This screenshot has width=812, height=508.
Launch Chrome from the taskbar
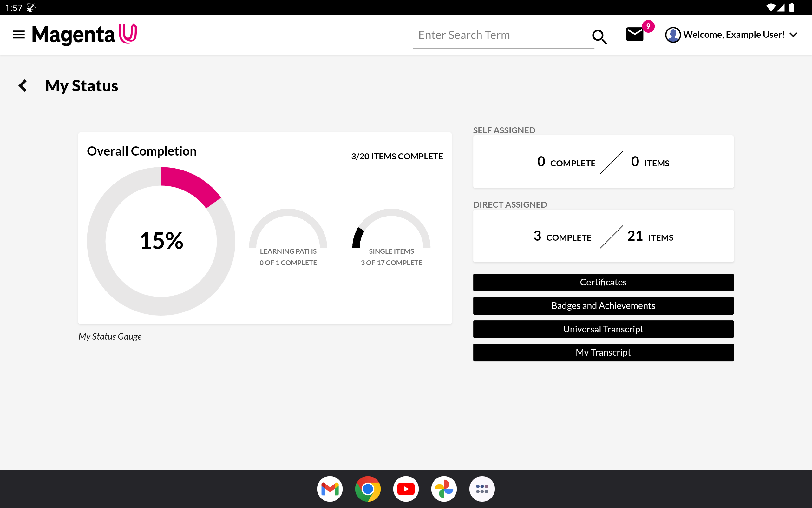click(x=368, y=489)
